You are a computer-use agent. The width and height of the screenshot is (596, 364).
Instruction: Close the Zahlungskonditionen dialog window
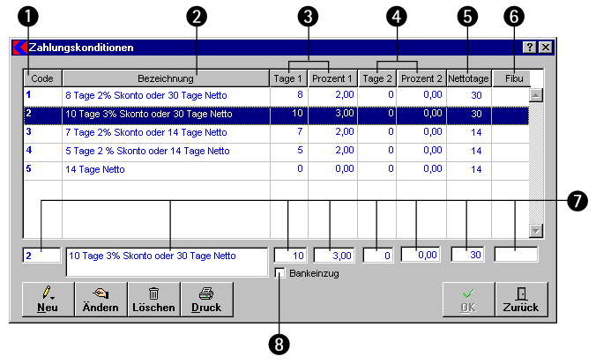(x=546, y=47)
